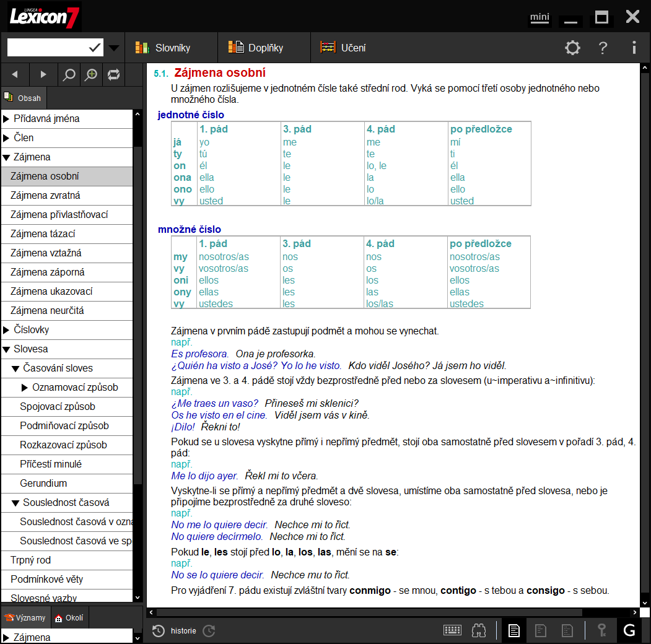Screen dimensions: 651x644
Task: Open the search box dropdown arrow
Action: [114, 48]
